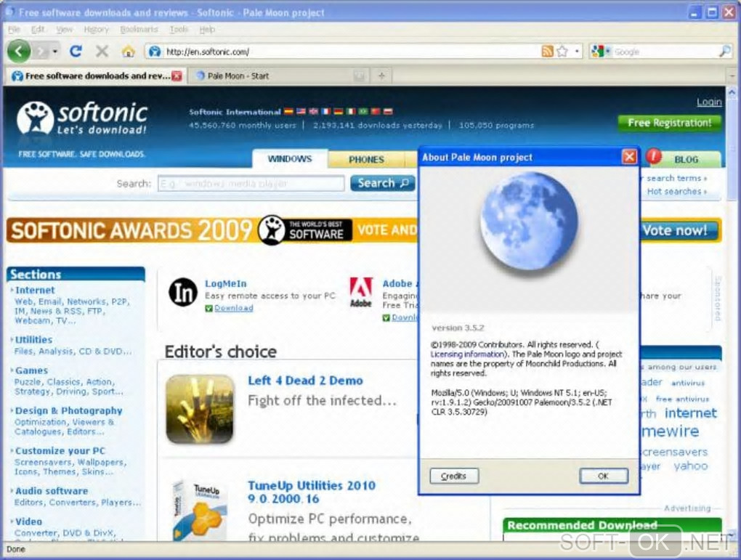
Task: Open the Video section link
Action: (28, 522)
